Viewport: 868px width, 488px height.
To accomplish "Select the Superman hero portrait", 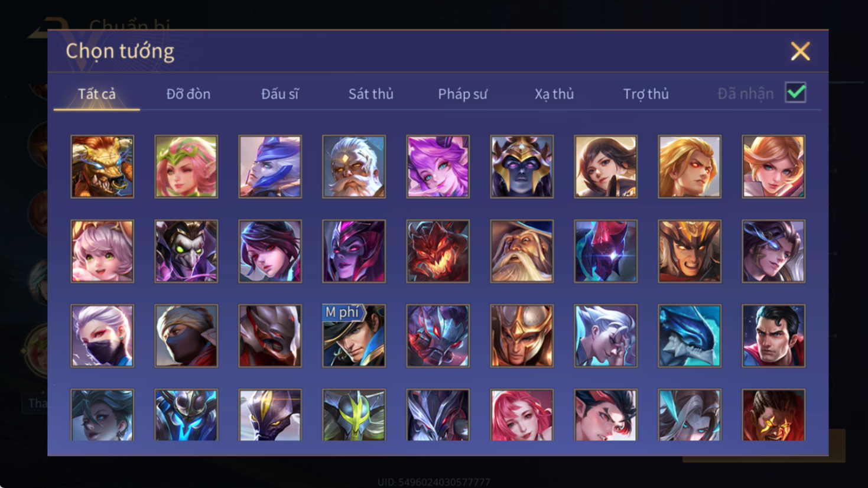I will pos(773,336).
